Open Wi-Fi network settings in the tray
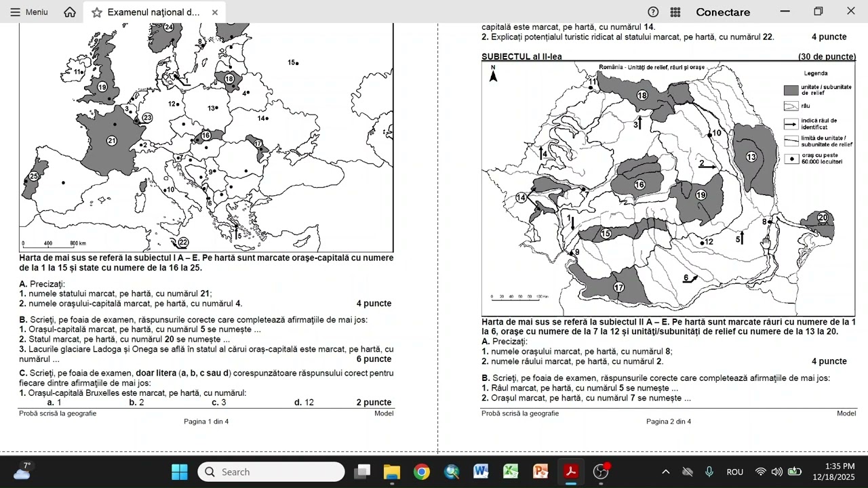 [761, 472]
